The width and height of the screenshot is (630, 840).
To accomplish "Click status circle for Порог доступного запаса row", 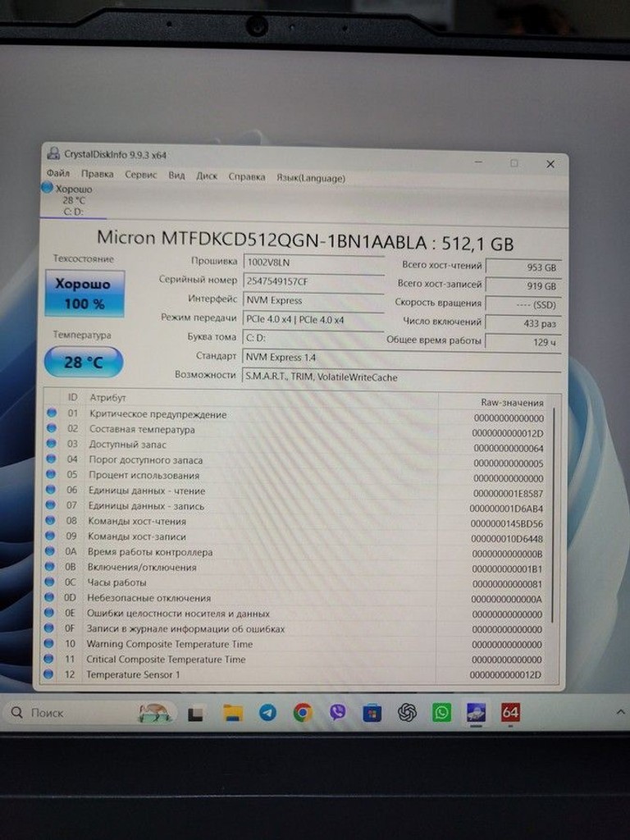I will [x=52, y=459].
